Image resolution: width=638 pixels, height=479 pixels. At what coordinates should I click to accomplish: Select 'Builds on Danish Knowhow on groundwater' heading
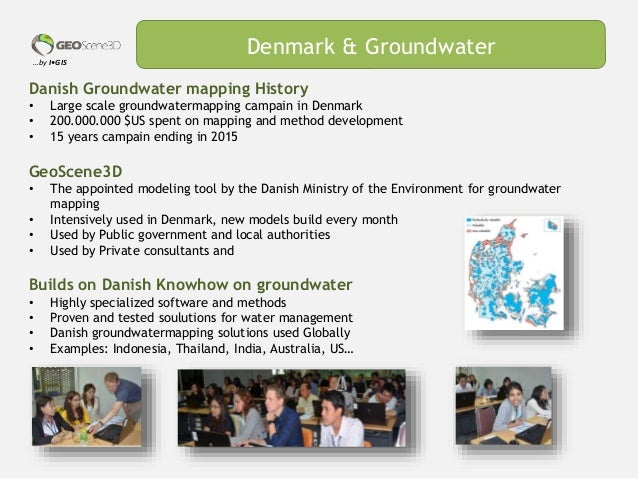coord(190,284)
